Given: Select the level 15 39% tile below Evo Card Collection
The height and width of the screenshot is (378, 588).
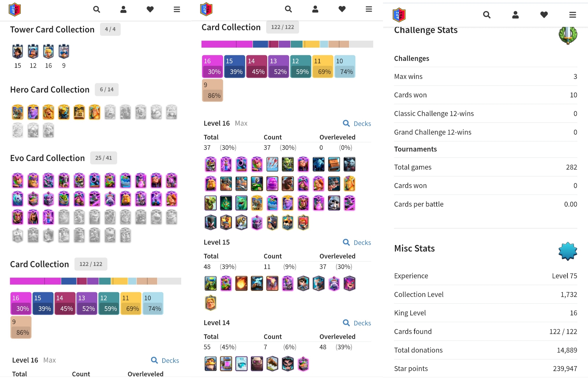Looking at the screenshot, I should click(x=43, y=303).
